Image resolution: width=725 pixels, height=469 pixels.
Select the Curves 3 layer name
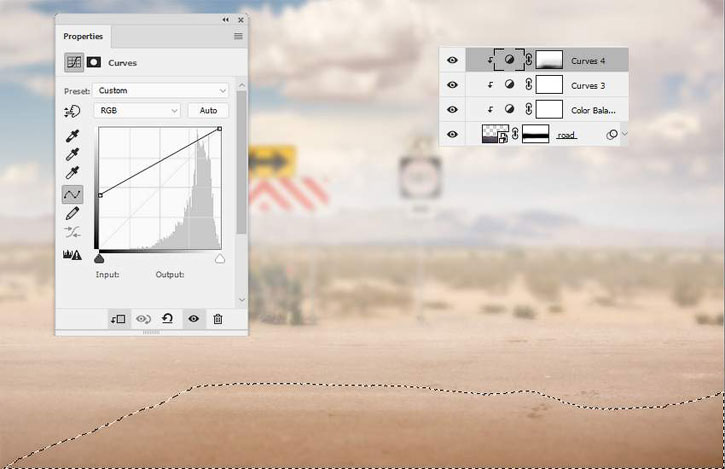588,86
